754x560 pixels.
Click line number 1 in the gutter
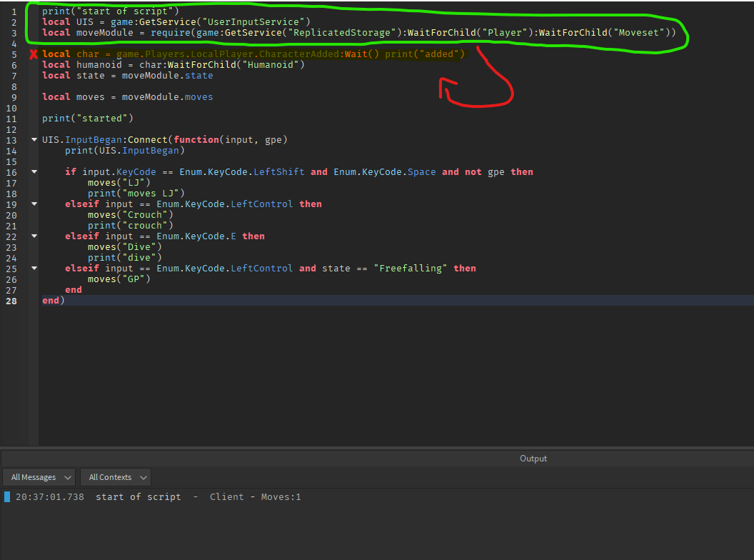coord(14,11)
